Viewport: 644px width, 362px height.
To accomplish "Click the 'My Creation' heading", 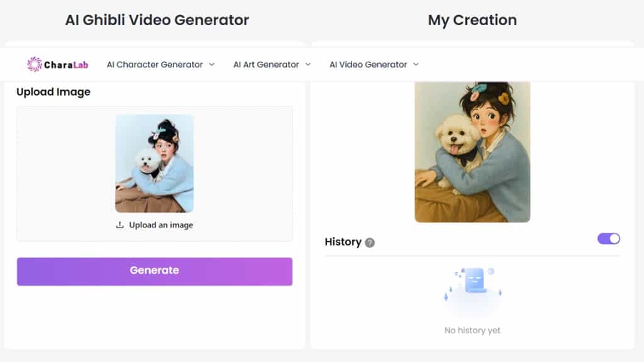I will 472,20.
